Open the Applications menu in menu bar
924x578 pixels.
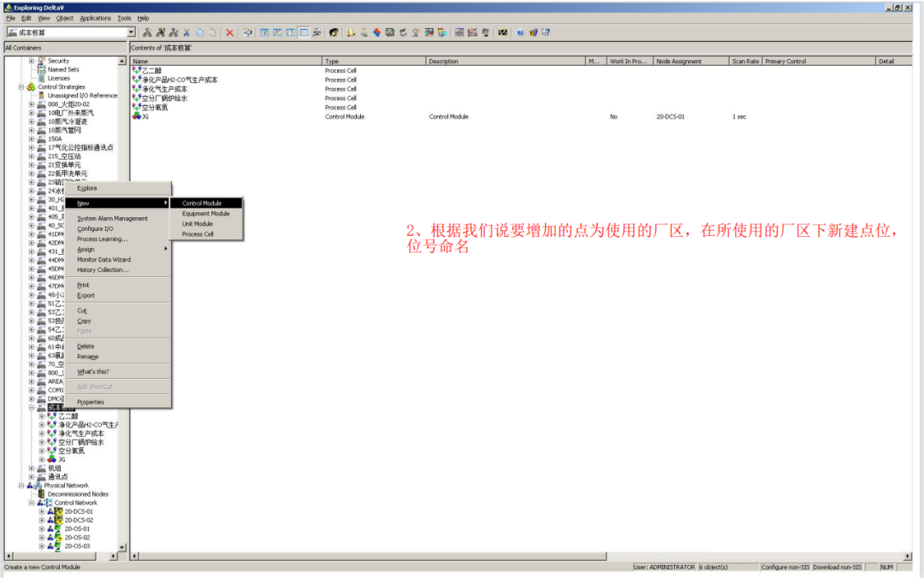click(x=95, y=18)
